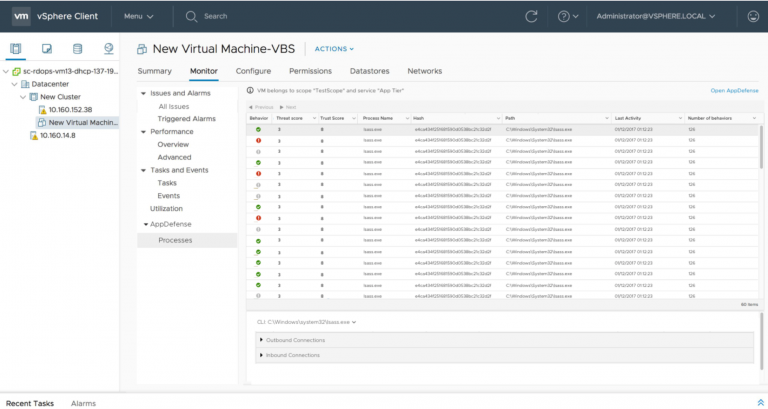Go to Next page of processes
The width and height of the screenshot is (768, 409).
pos(288,107)
